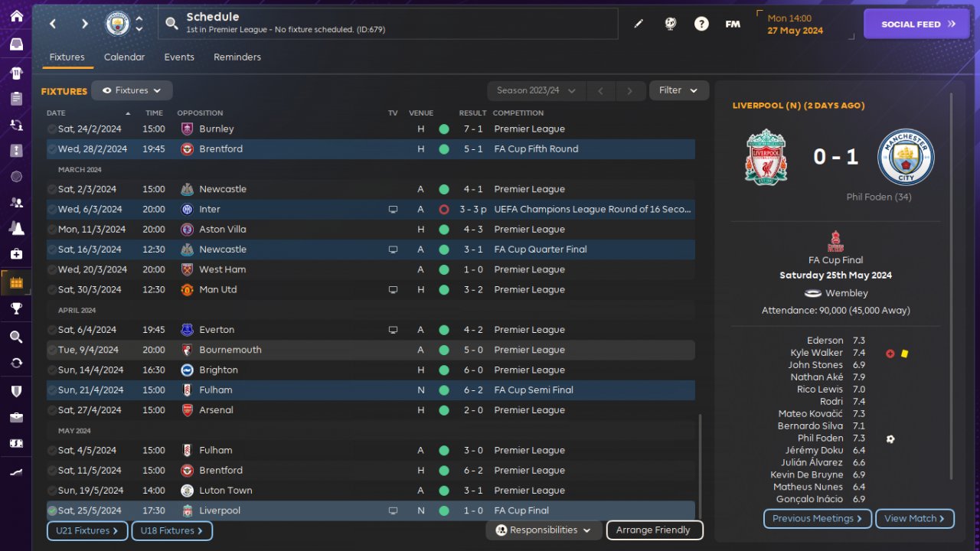Open the Social Feed button
This screenshot has width=980, height=551.
click(x=918, y=24)
